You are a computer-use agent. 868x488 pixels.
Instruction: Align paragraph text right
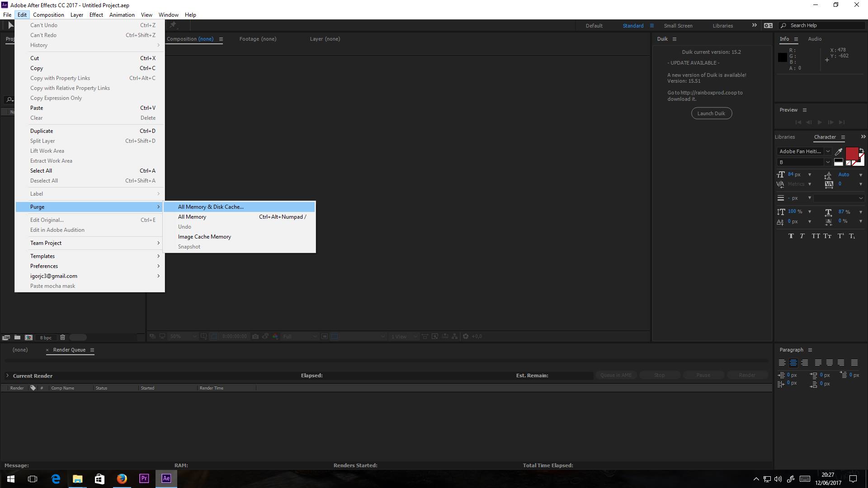pyautogui.click(x=805, y=362)
